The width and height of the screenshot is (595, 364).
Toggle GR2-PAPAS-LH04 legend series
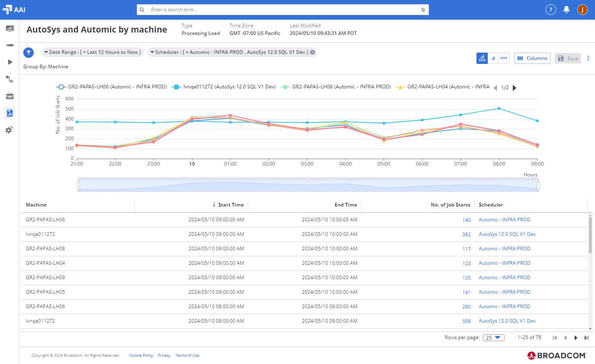442,87
